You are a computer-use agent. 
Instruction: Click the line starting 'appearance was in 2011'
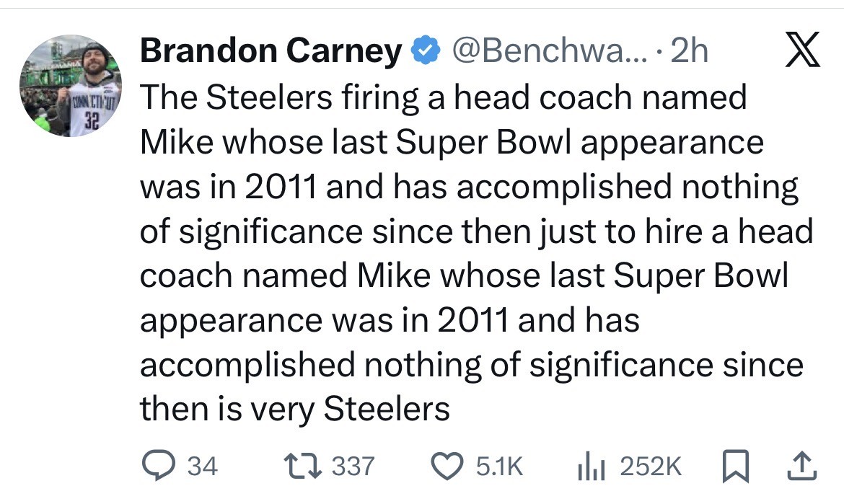point(390,321)
